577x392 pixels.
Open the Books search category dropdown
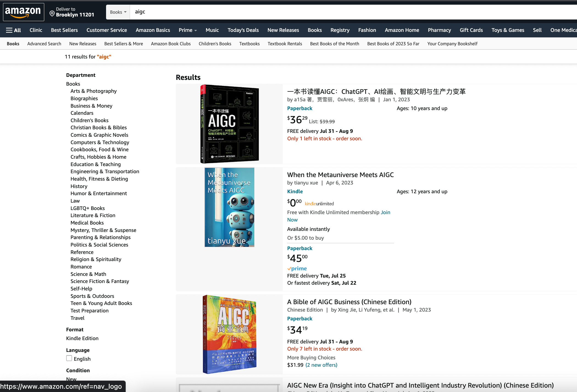(x=118, y=12)
